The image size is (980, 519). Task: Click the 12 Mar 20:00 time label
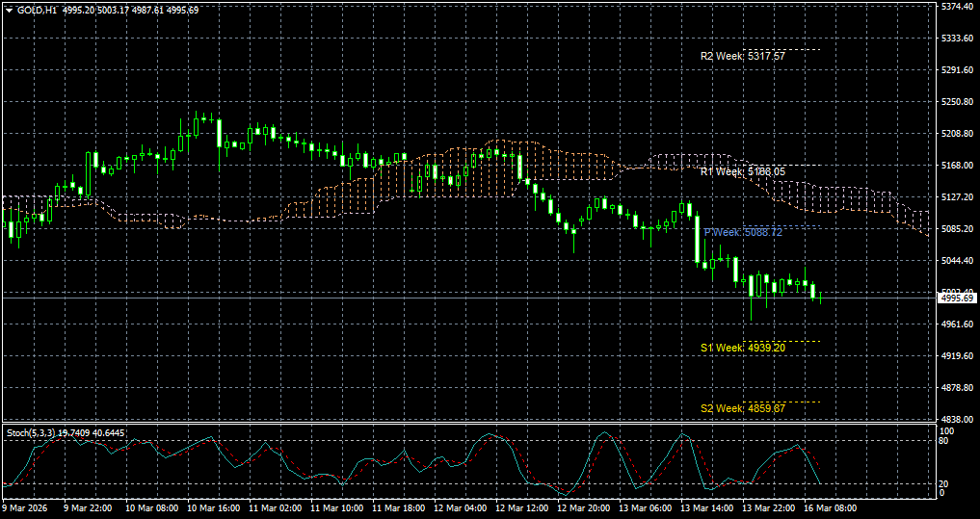pos(585,508)
